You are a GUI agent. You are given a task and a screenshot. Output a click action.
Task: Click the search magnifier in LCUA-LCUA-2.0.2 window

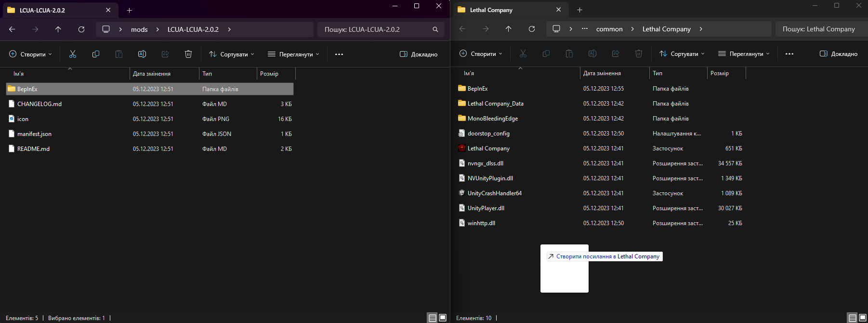(435, 29)
